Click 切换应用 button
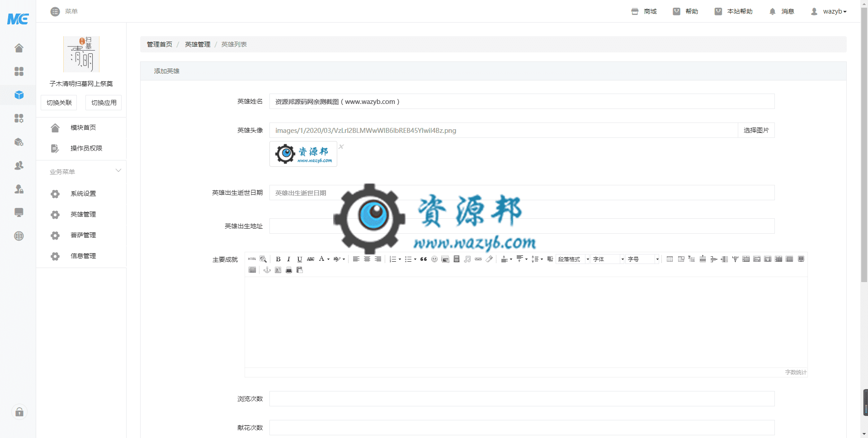The width and height of the screenshot is (868, 438). 104,103
